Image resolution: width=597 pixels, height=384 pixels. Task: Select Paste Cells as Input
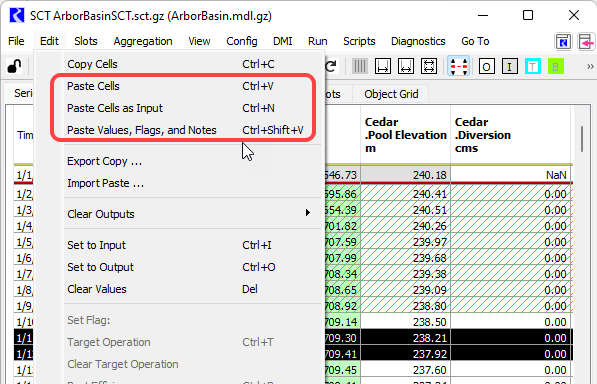pyautogui.click(x=179, y=108)
